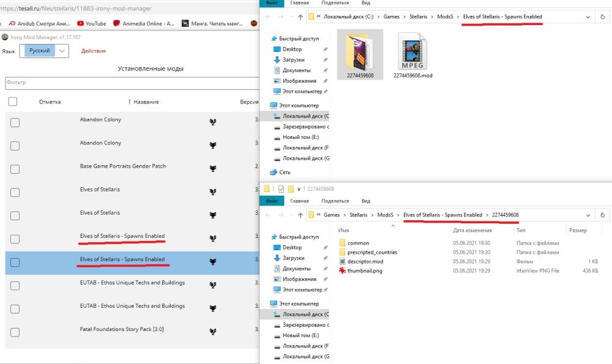The height and width of the screenshot is (364, 612).
Task: Open the Файл tab in top Explorer
Action: (x=272, y=2)
